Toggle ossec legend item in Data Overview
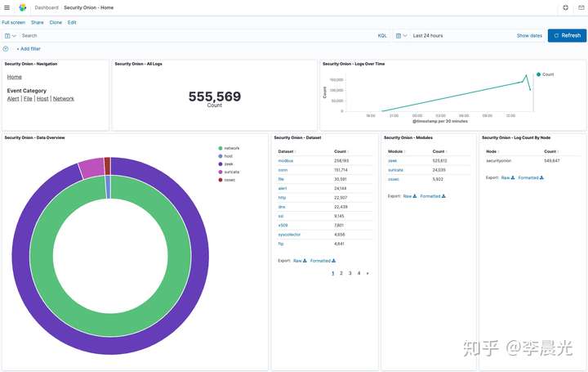The width and height of the screenshot is (588, 372). (x=227, y=180)
